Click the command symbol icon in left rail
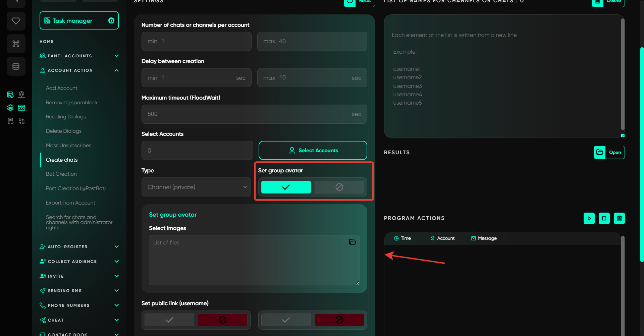Image resolution: width=644 pixels, height=336 pixels. 16,44
